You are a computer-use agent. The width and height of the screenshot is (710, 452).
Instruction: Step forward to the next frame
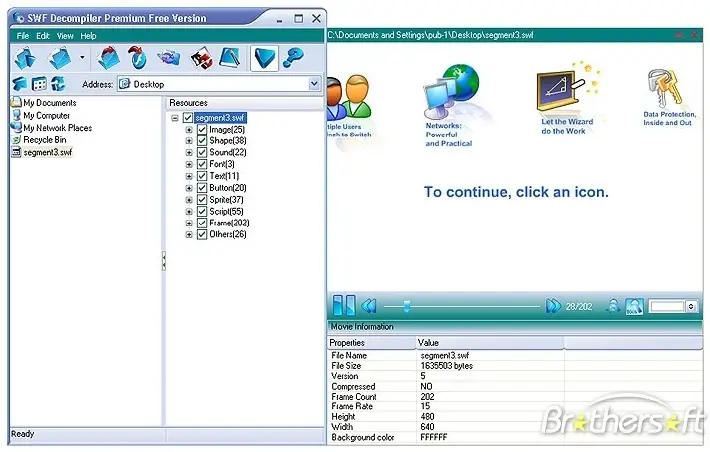[x=553, y=306]
